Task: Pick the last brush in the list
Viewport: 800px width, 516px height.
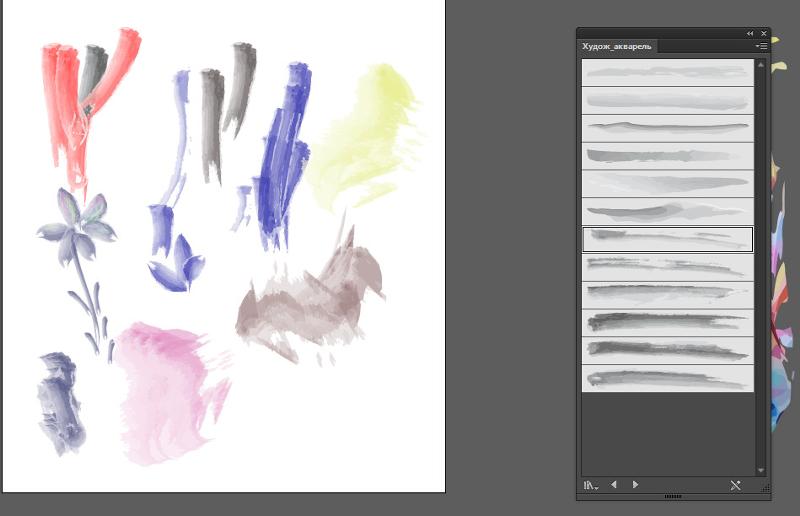Action: [668, 378]
